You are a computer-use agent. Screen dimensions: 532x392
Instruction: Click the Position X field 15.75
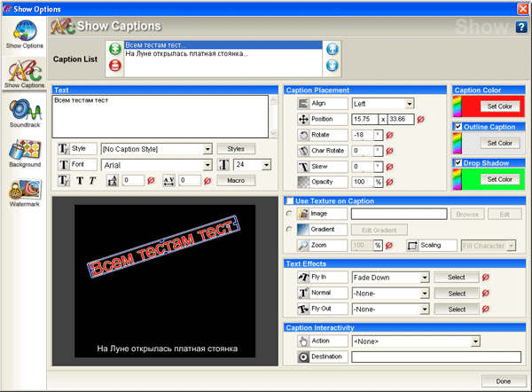[364, 119]
